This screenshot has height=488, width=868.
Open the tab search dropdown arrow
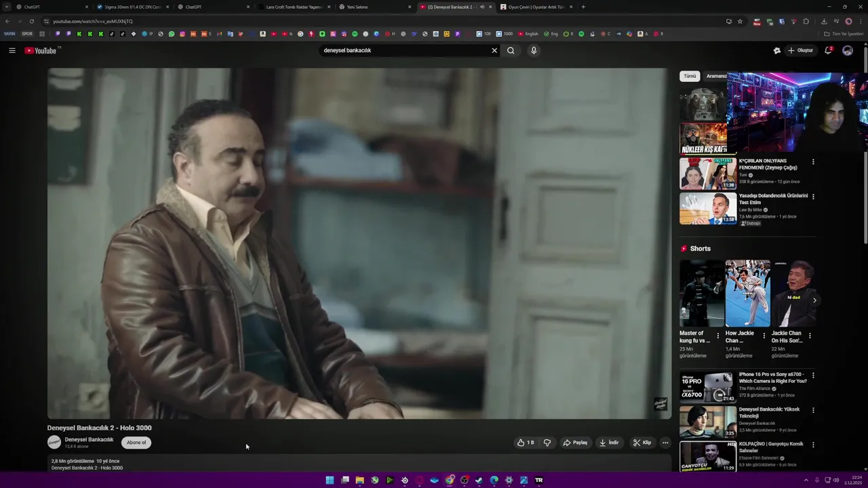pyautogui.click(x=6, y=7)
